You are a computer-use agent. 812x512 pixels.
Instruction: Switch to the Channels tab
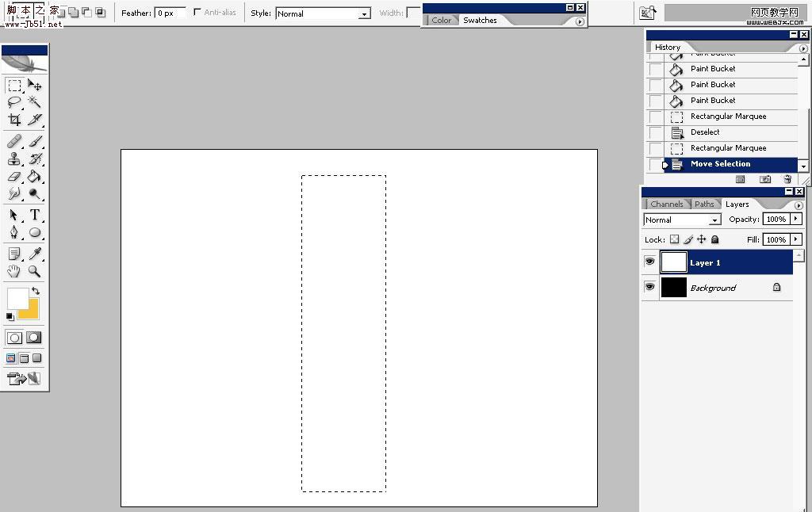(x=666, y=204)
